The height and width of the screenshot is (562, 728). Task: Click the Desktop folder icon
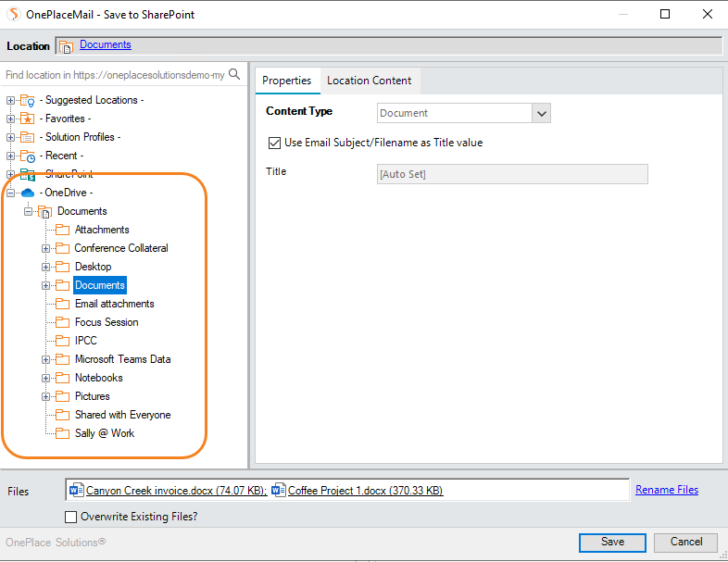[x=63, y=267]
